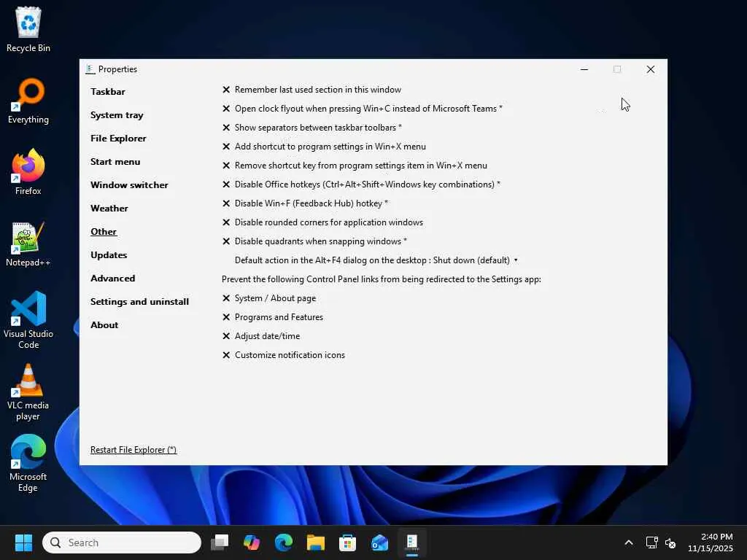Screen dimensions: 747x560
Task: Switch to the Advanced section
Action: coord(113,278)
